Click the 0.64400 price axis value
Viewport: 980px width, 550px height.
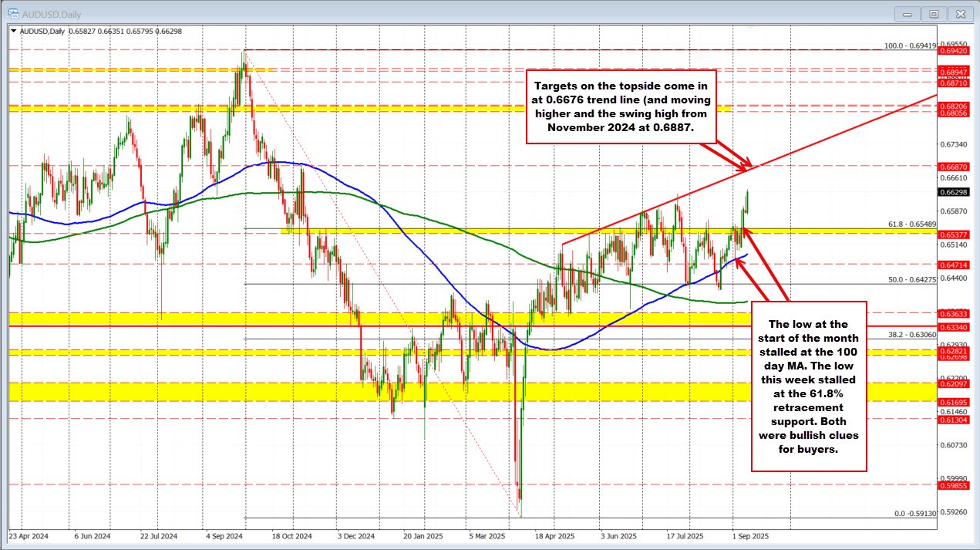click(953, 278)
